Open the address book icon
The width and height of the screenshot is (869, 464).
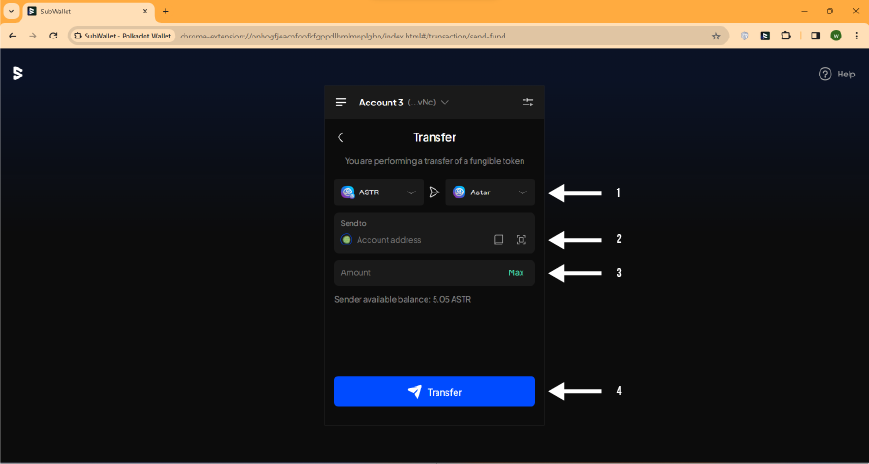498,240
